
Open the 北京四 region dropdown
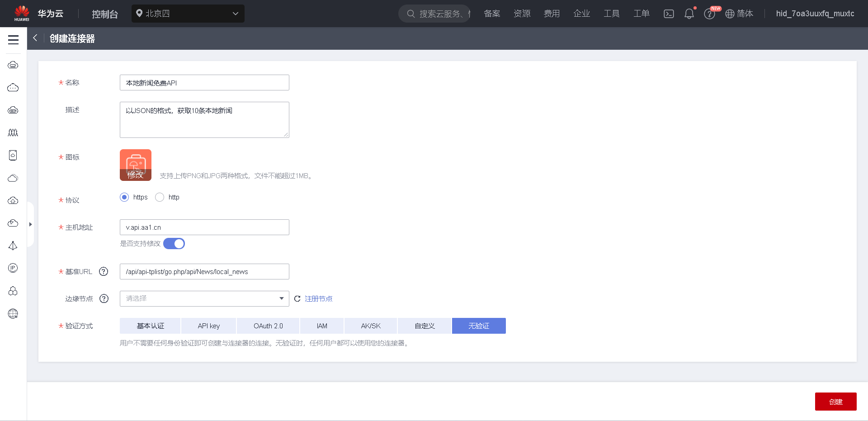[188, 14]
